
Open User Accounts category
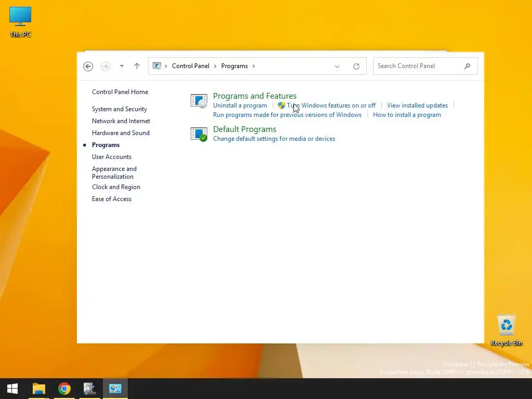click(x=112, y=157)
